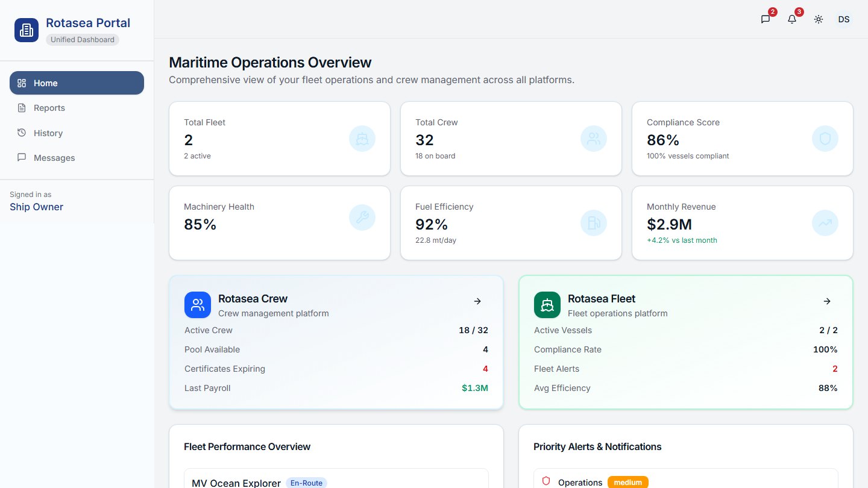Screen dimensions: 868x488
Task: Open the DS user avatar menu
Action: (844, 19)
